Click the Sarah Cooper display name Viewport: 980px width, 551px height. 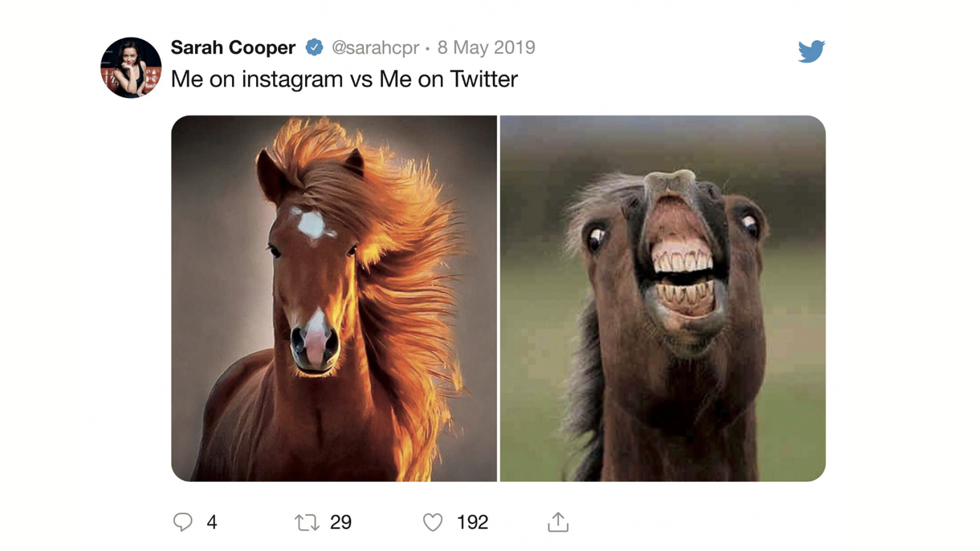click(x=232, y=47)
